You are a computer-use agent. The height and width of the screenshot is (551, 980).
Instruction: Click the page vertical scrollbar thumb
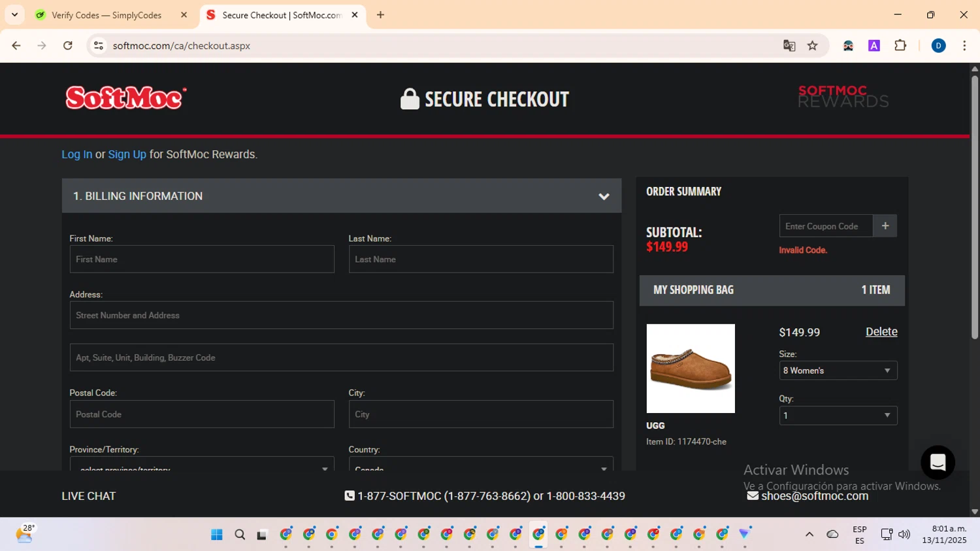coord(975,206)
